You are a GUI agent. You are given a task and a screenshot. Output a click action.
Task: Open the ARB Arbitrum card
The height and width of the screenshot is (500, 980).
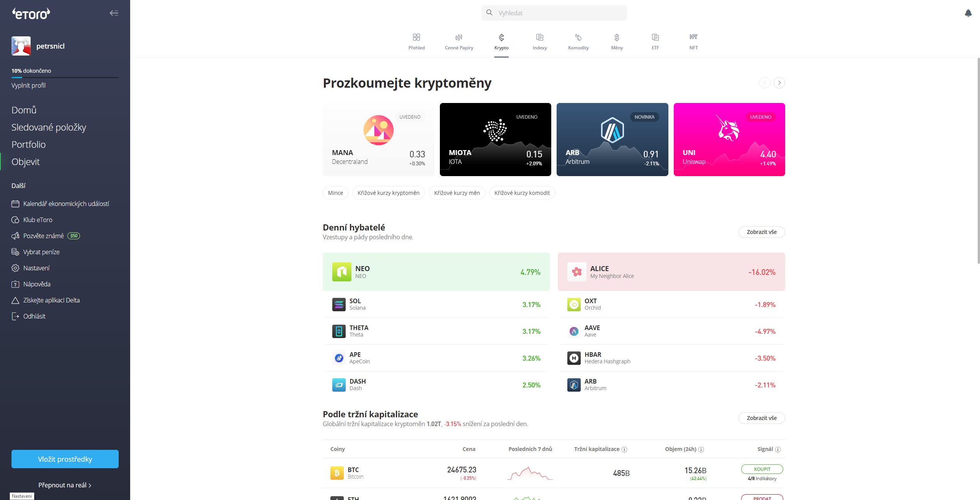(612, 139)
